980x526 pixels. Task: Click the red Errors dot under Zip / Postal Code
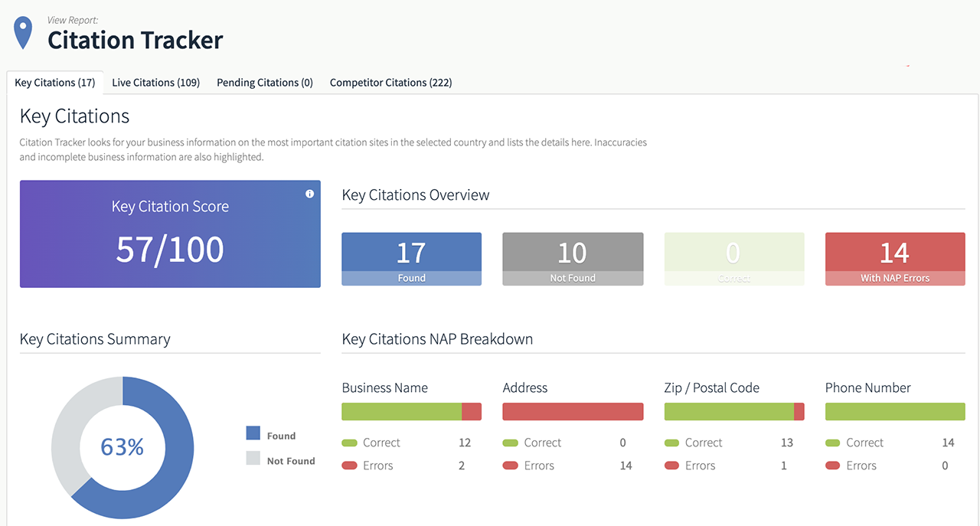(671, 466)
